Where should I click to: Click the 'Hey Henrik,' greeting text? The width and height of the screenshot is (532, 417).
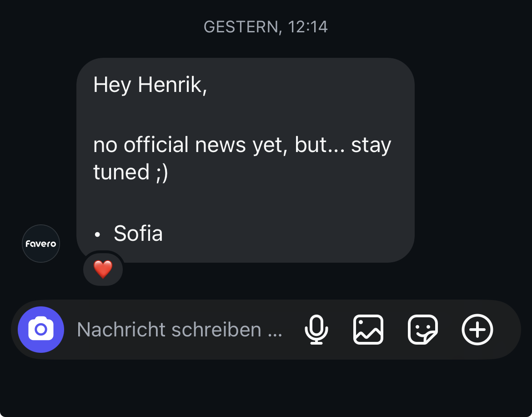pos(150,85)
